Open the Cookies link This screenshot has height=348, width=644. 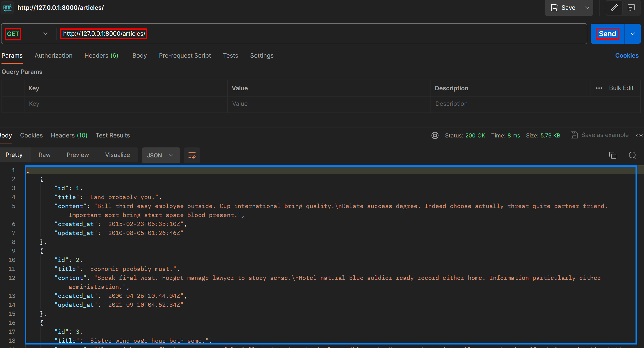[x=627, y=55]
